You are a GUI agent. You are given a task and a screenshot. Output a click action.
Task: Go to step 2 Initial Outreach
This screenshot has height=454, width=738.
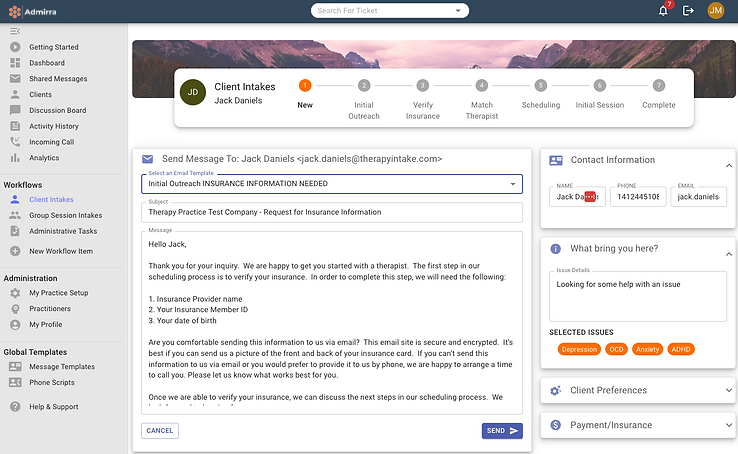364,86
